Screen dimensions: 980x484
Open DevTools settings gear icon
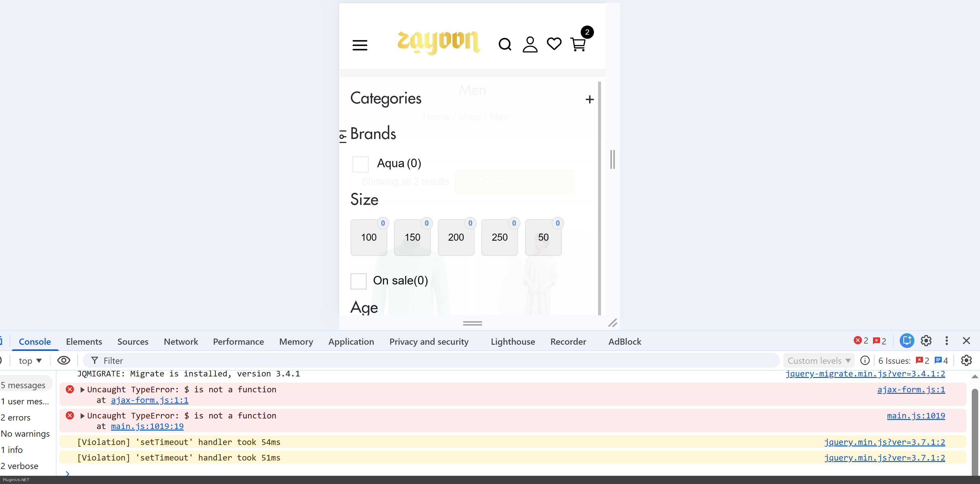(x=926, y=341)
